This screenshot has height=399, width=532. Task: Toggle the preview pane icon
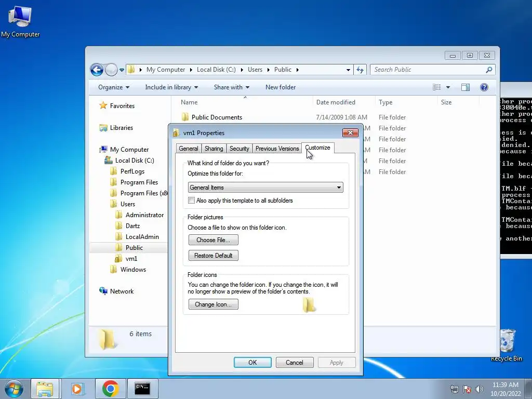[465, 87]
